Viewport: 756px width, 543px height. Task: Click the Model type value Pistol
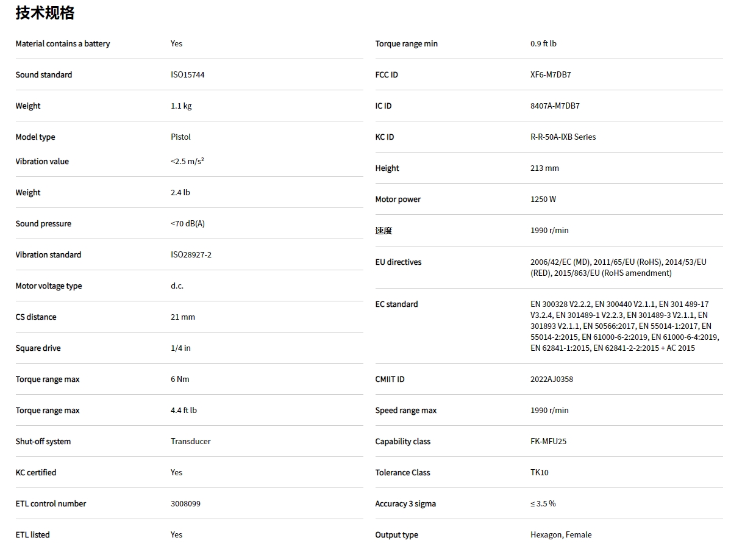[x=180, y=137]
